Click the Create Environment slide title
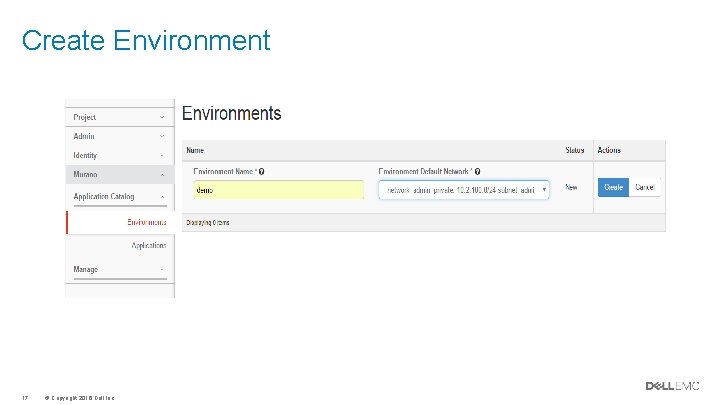This screenshot has width=720, height=405. (146, 40)
